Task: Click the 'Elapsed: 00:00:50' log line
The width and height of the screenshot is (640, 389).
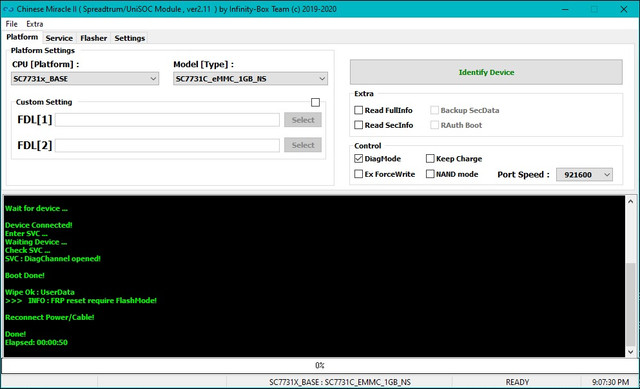Action: [x=36, y=342]
